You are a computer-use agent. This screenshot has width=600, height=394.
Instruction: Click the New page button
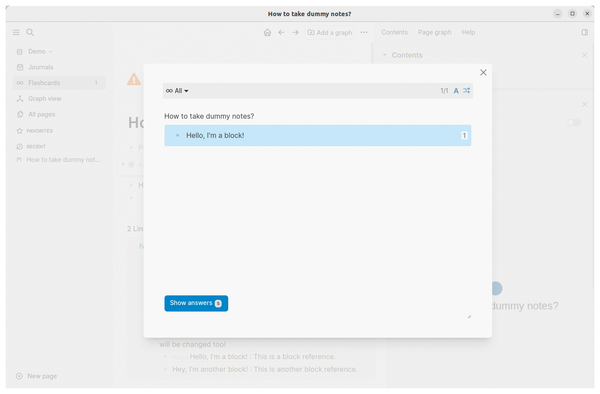36,376
